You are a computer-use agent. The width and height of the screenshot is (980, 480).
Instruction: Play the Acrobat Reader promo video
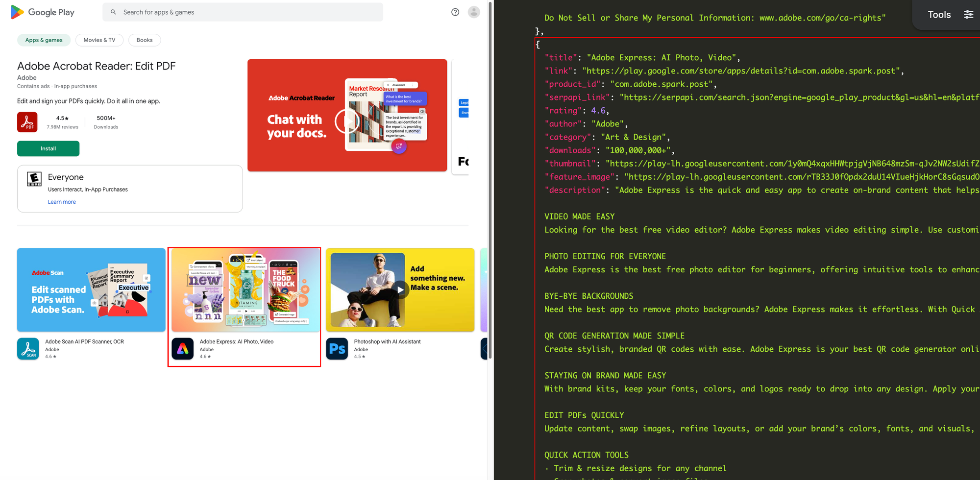click(347, 120)
